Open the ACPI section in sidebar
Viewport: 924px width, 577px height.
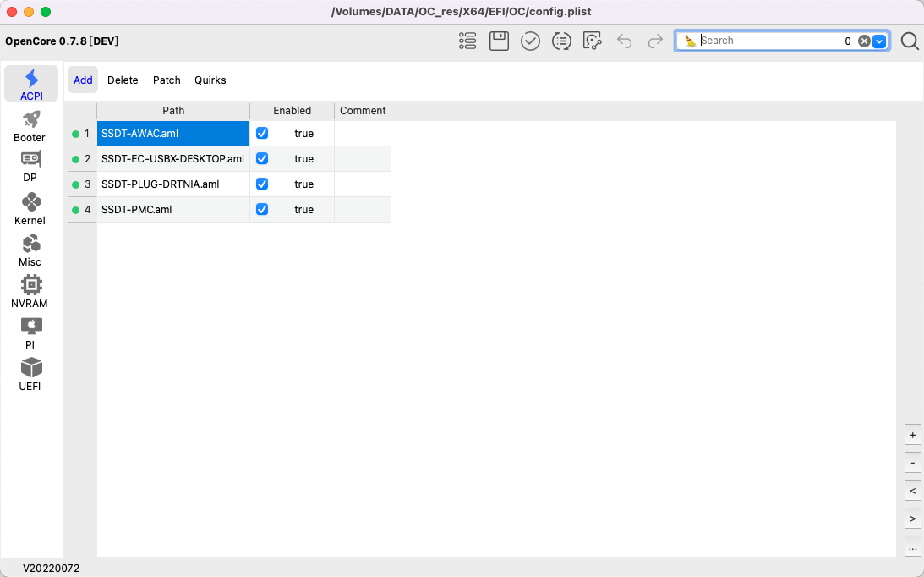pyautogui.click(x=30, y=85)
